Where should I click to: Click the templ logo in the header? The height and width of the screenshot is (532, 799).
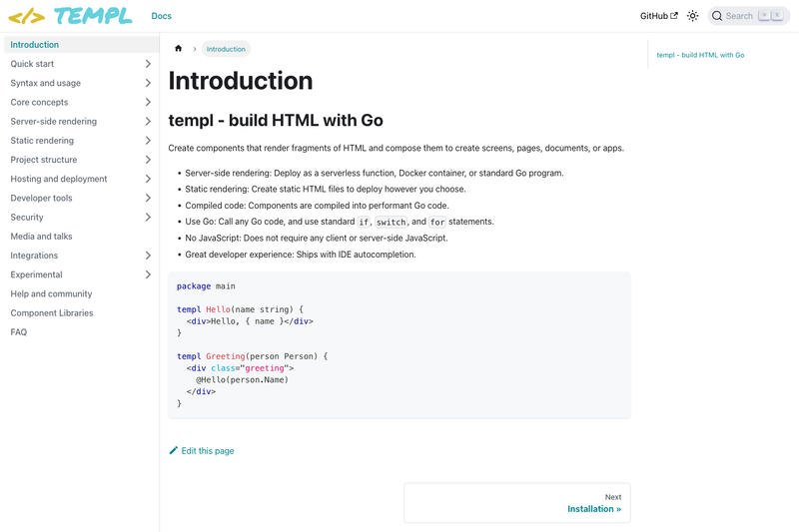[70, 16]
